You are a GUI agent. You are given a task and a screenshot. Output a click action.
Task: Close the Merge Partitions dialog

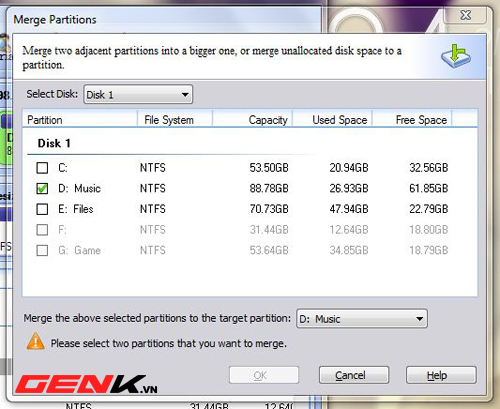[x=466, y=15]
